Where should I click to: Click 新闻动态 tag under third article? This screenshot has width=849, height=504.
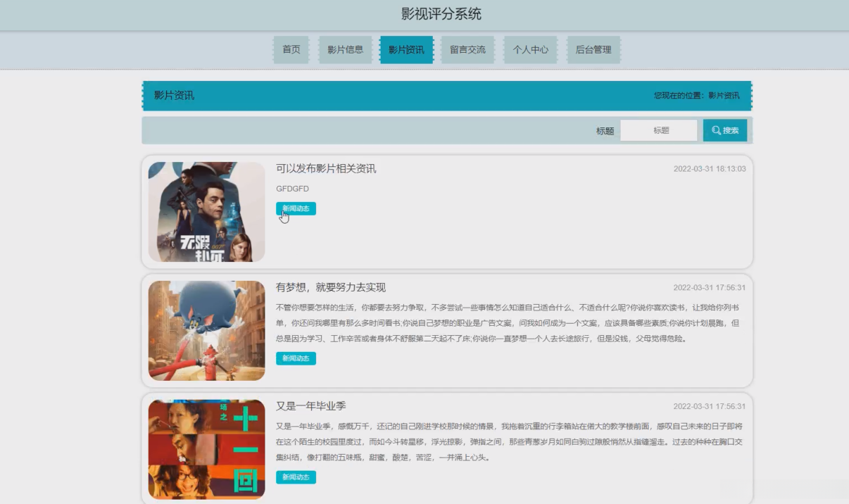(296, 477)
